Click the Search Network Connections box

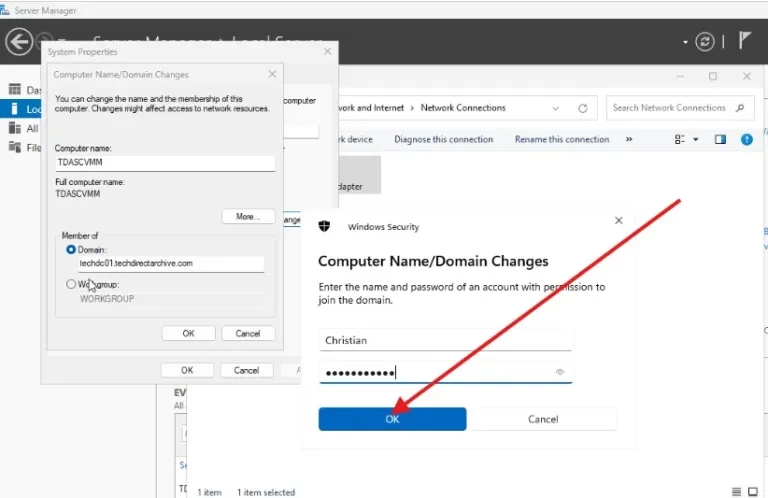[x=680, y=108]
